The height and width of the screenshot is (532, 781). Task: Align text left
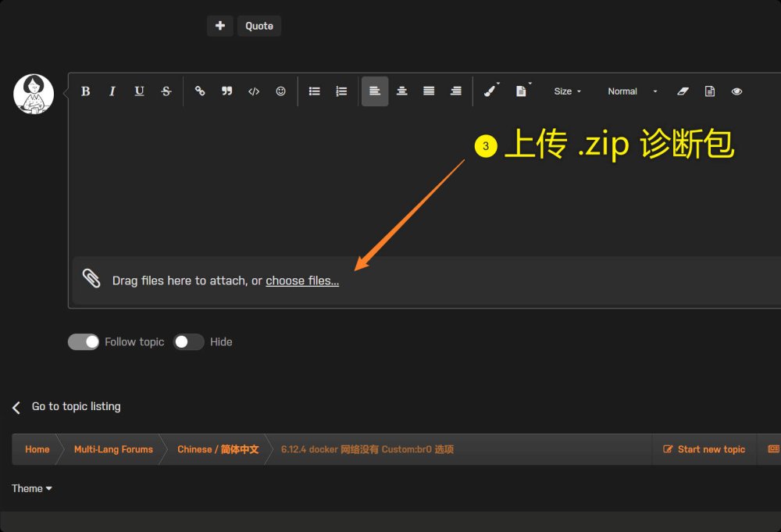point(375,91)
